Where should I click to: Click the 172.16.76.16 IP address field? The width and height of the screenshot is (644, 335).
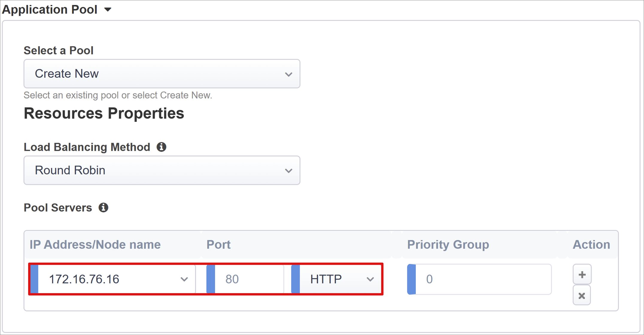tap(112, 279)
